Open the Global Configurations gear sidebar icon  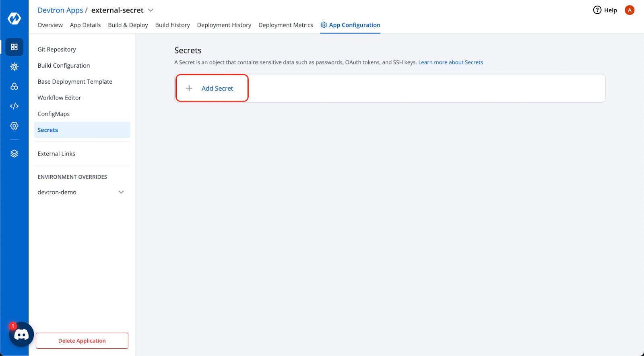point(14,126)
